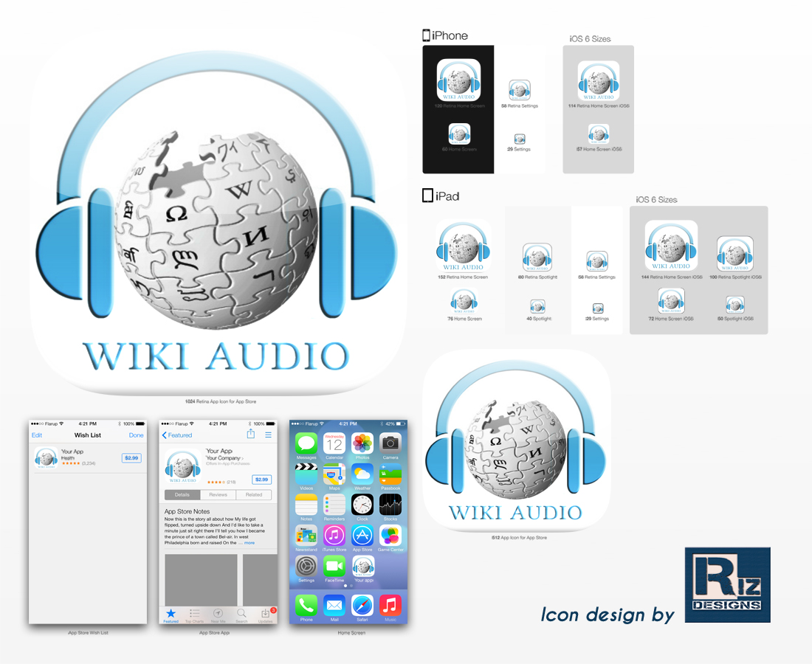812x664 pixels.
Task: Click the Riz Designs logo
Action: point(727,585)
